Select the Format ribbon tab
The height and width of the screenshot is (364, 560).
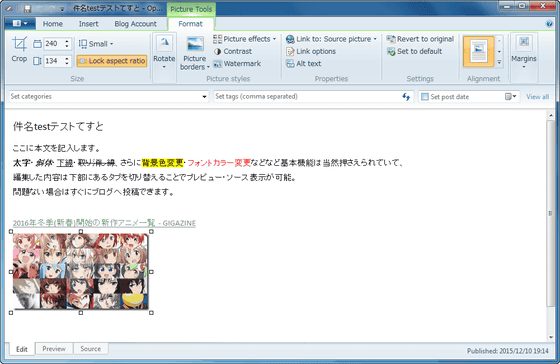click(190, 24)
